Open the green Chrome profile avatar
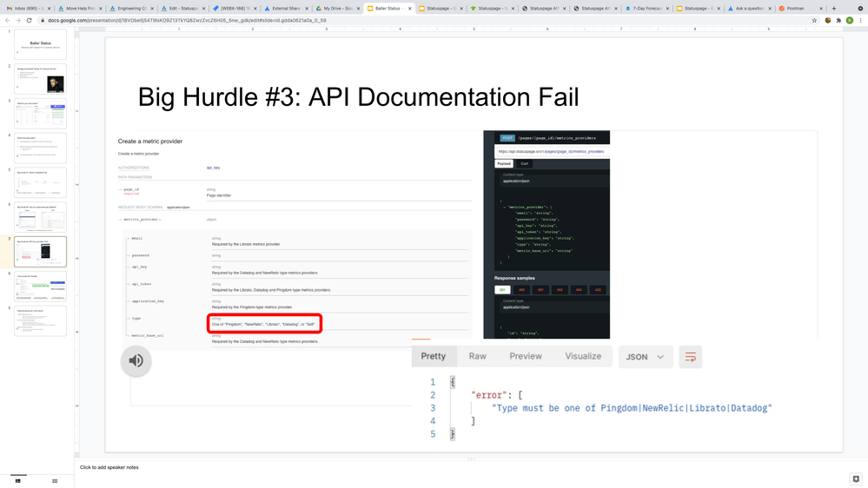Viewport: 868px width, 488px height. [x=850, y=21]
